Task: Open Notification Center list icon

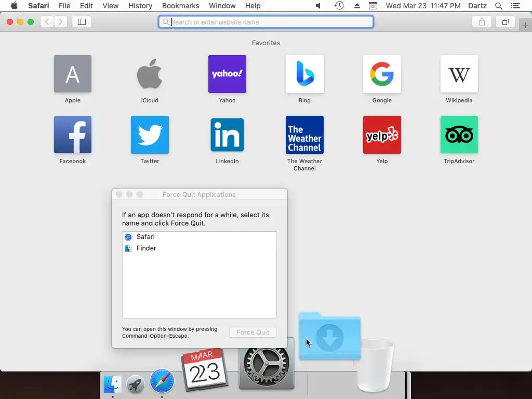Action: tap(515, 6)
